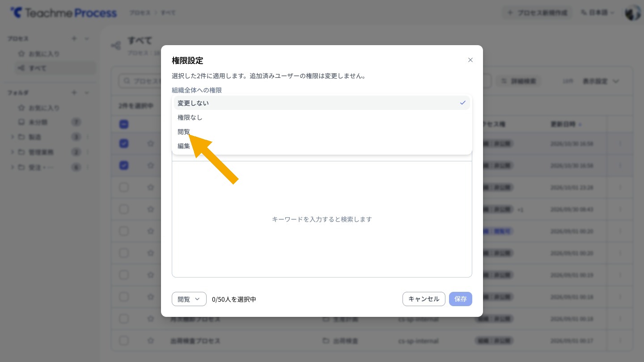Click the 保存 button

tap(460, 299)
